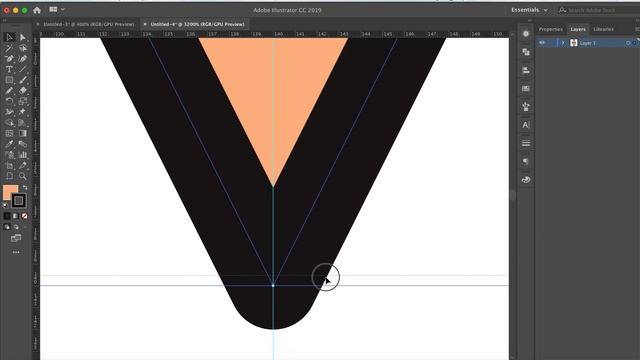Click the Layer 1 thumbnail
The height and width of the screenshot is (360, 640).
[573, 43]
